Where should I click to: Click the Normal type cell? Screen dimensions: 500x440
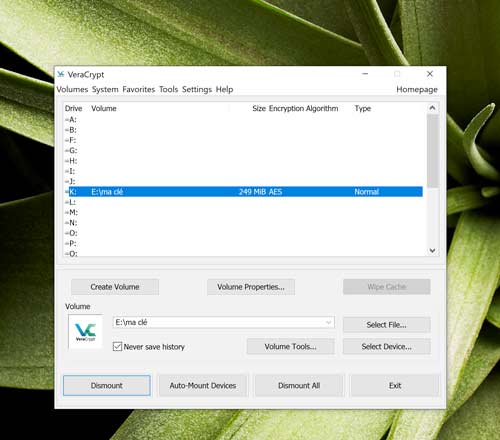point(367,192)
